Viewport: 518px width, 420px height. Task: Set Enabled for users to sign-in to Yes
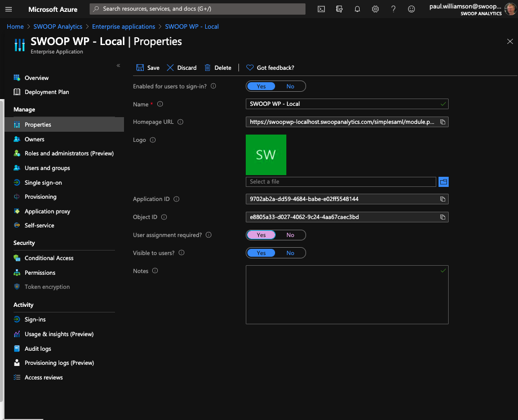tap(261, 87)
